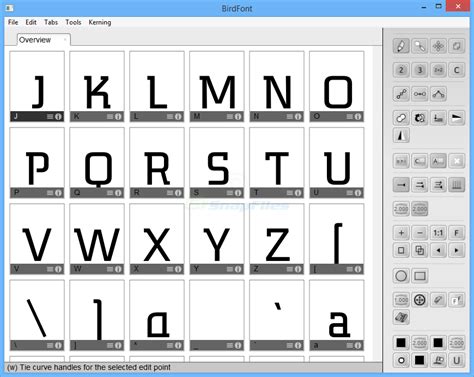
Task: Click the angled corner point icon
Action: [x=438, y=94]
